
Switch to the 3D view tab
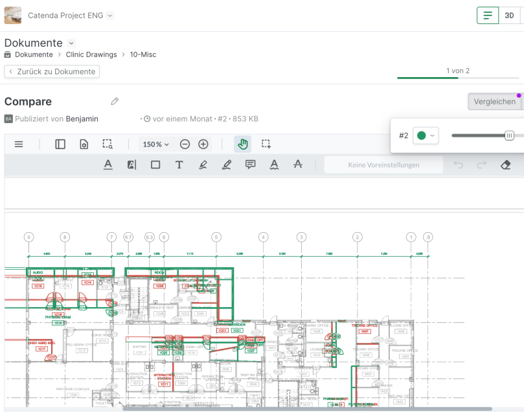pyautogui.click(x=509, y=16)
